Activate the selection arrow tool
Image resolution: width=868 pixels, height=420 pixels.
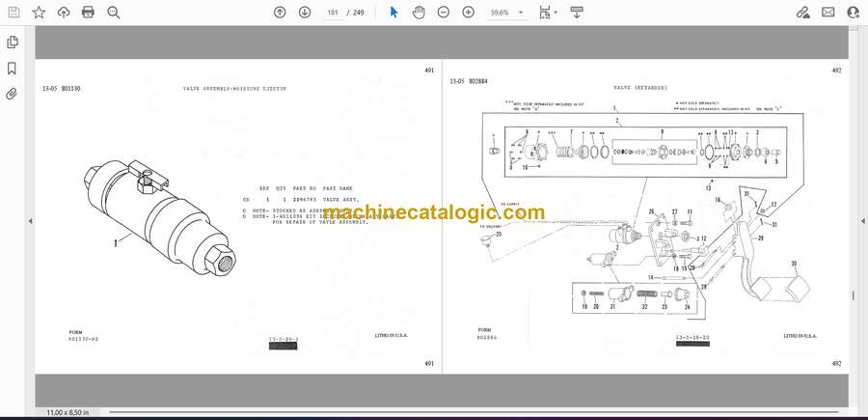coord(393,13)
